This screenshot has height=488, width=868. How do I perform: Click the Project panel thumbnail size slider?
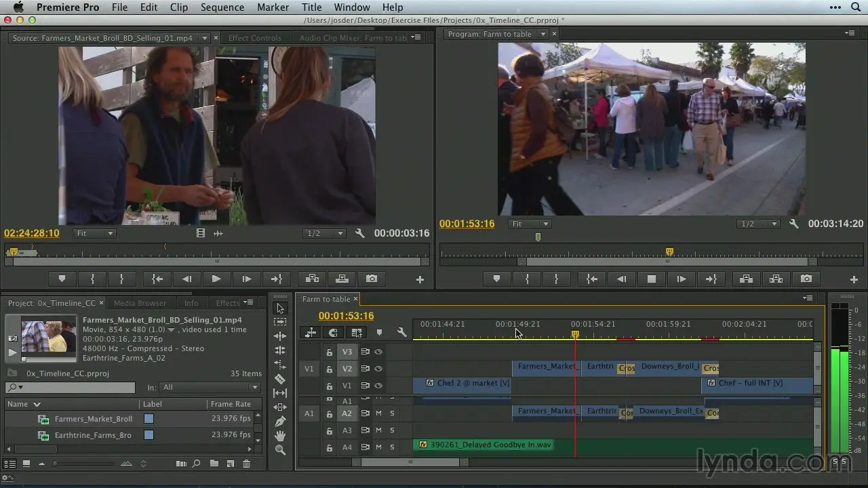pos(56,464)
